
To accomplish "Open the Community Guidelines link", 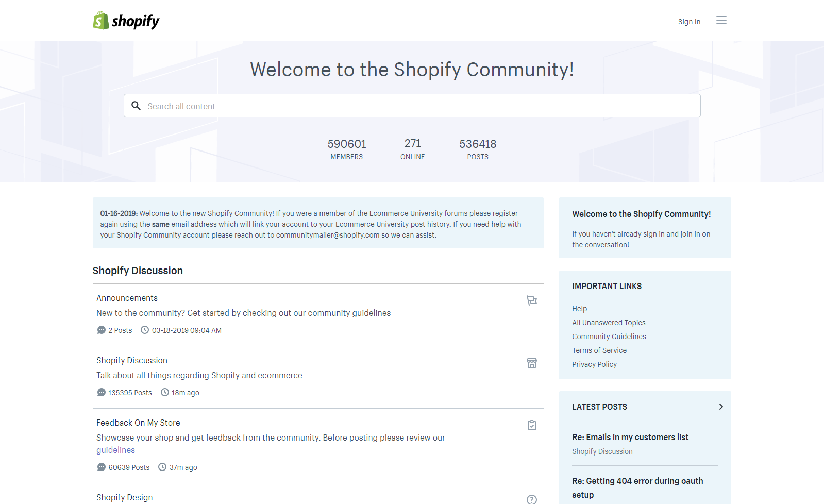I will pyautogui.click(x=609, y=337).
